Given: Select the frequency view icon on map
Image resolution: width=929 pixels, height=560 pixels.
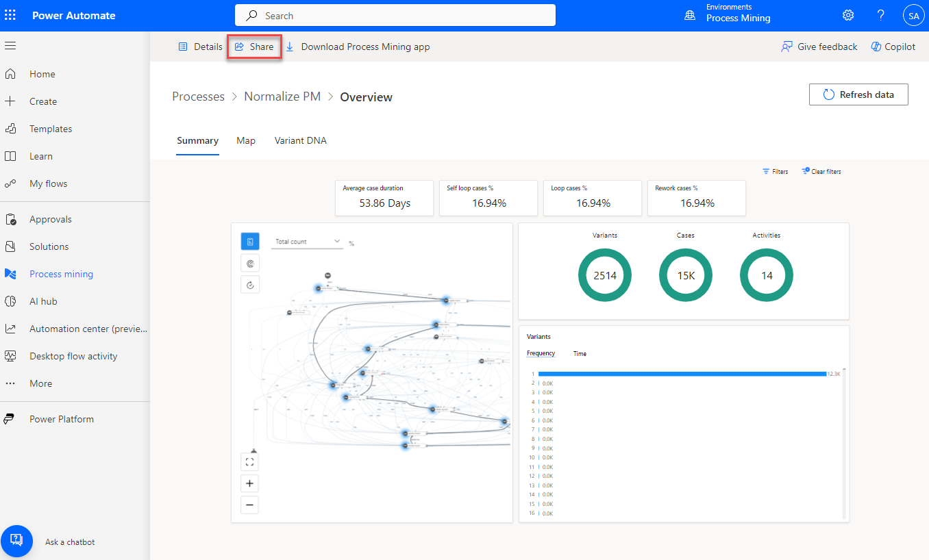Looking at the screenshot, I should tap(250, 242).
